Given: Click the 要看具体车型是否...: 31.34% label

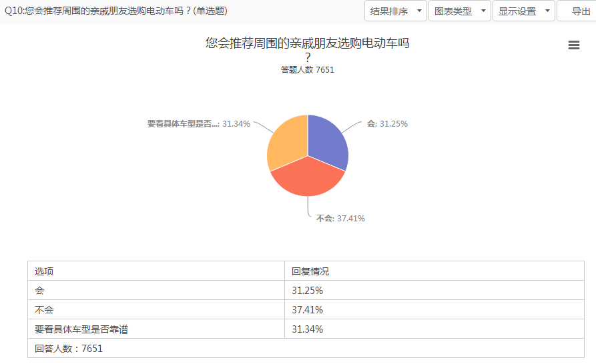Looking at the screenshot, I should (199, 124).
